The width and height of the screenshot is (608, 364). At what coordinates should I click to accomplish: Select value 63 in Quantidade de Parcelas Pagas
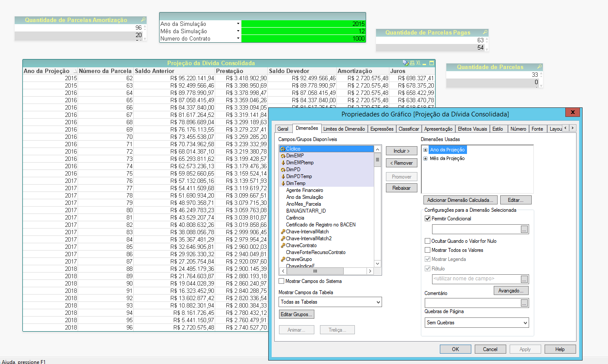click(x=430, y=40)
